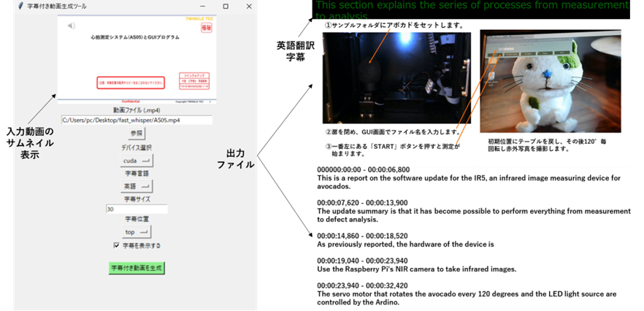644x311 pixels.
Task: Close the 字幕付き動画生成ツール window
Action: [x=249, y=6]
